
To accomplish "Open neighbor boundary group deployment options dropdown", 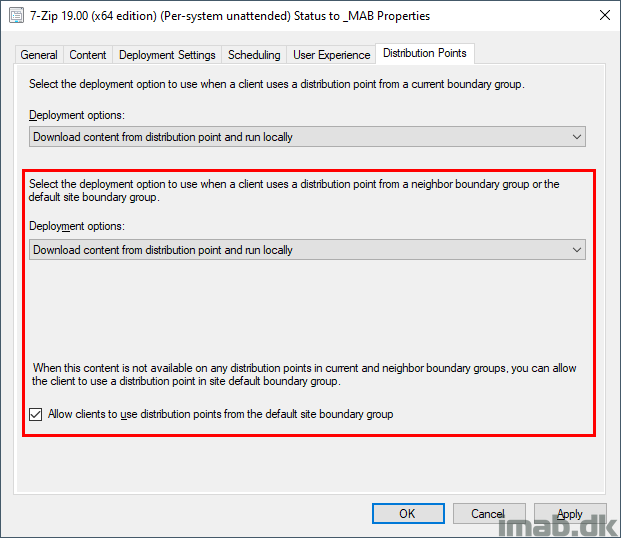I will (x=307, y=250).
